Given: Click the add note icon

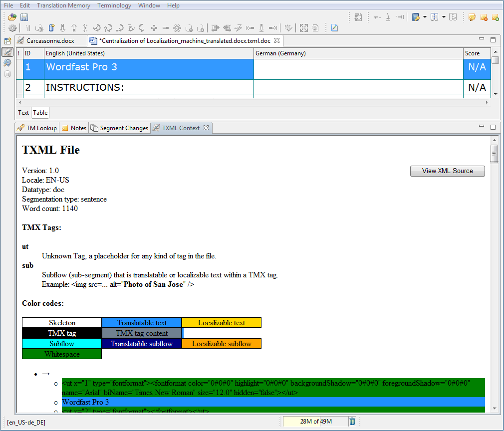Looking at the screenshot, I should (x=495, y=17).
